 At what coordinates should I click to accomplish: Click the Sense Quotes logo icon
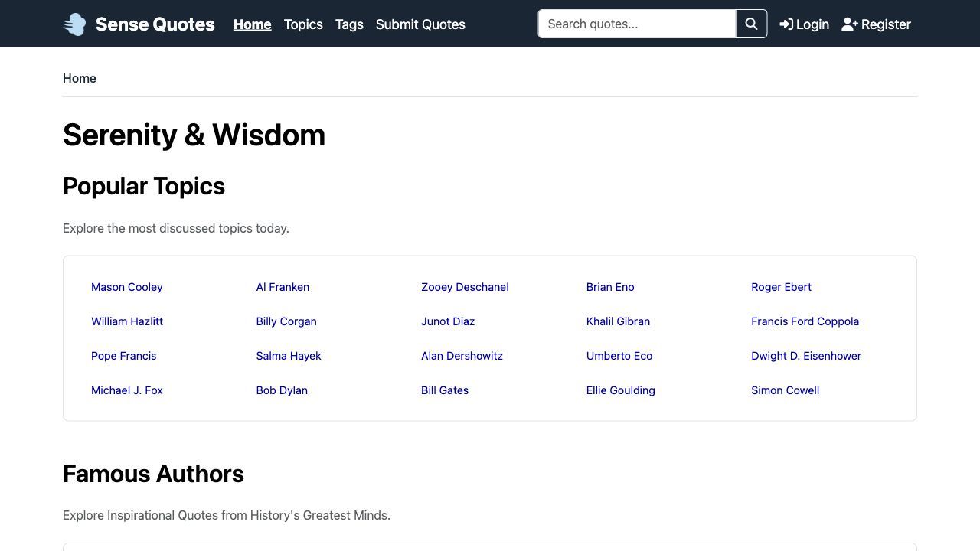[74, 24]
